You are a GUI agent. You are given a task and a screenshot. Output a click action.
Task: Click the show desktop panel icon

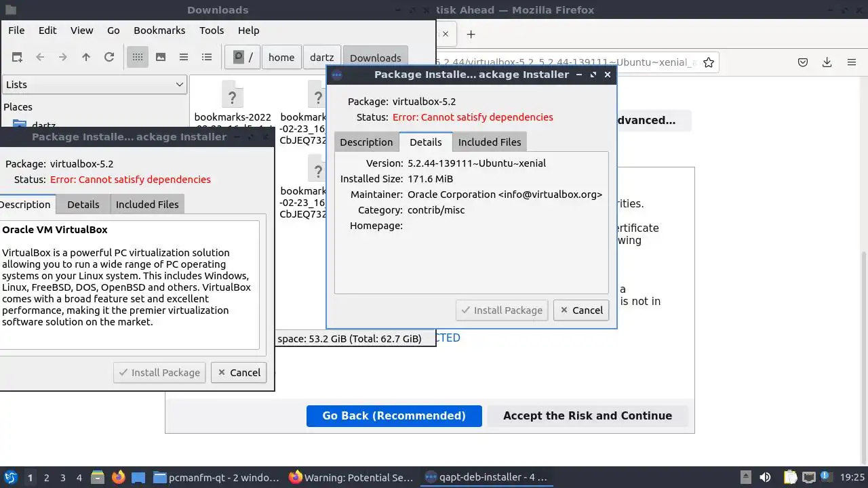click(138, 478)
